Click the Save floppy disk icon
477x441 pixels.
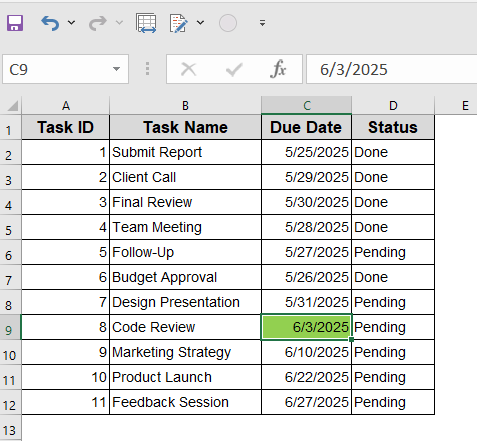[x=15, y=23]
